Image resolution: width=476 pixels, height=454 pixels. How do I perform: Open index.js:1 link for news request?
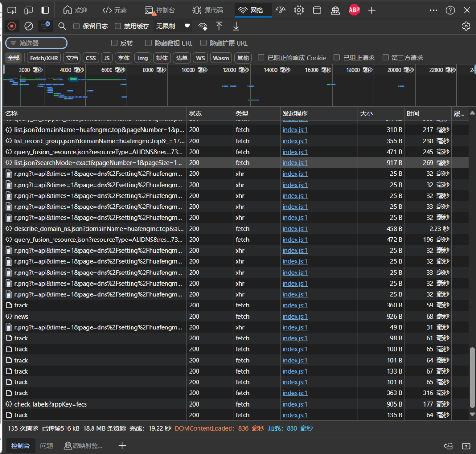point(295,316)
